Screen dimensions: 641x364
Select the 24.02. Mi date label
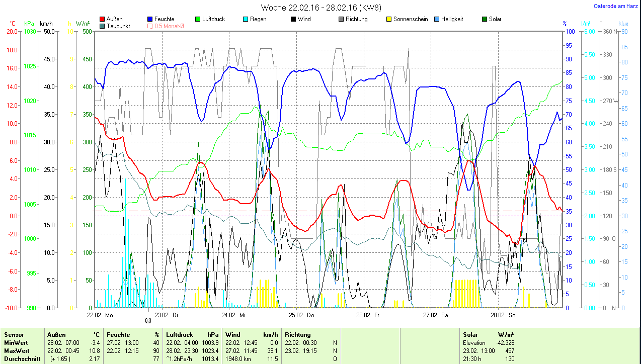pyautogui.click(x=234, y=315)
